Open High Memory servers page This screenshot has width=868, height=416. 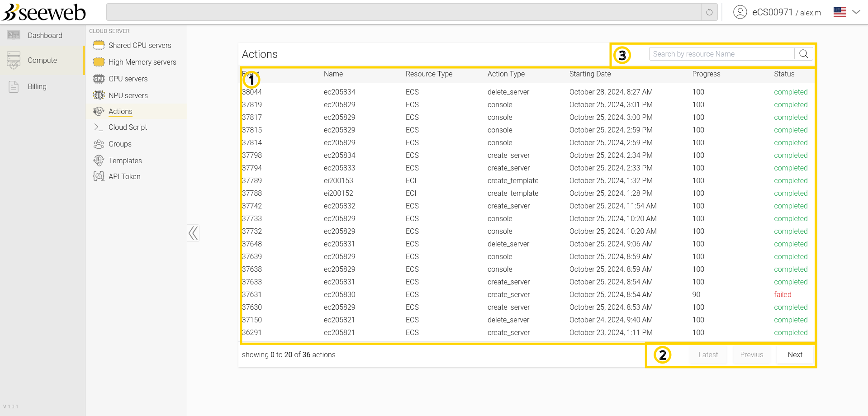(142, 62)
